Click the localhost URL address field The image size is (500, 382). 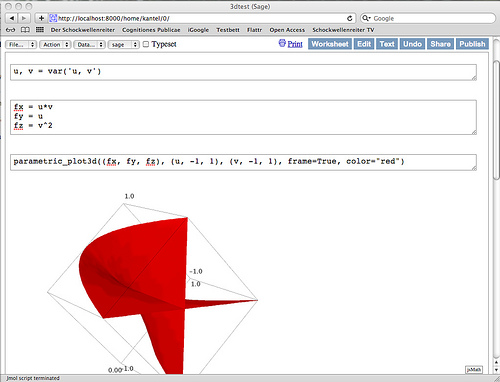(200, 18)
